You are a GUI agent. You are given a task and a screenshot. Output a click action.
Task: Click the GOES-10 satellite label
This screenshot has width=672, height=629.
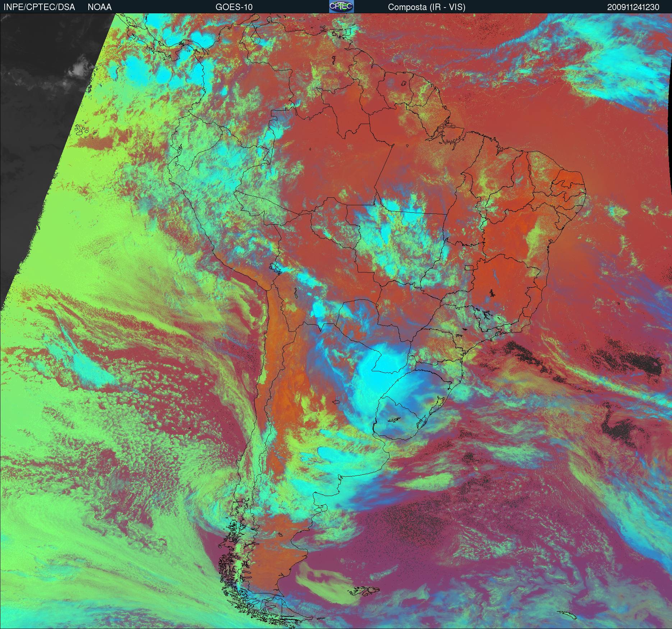(234, 7)
